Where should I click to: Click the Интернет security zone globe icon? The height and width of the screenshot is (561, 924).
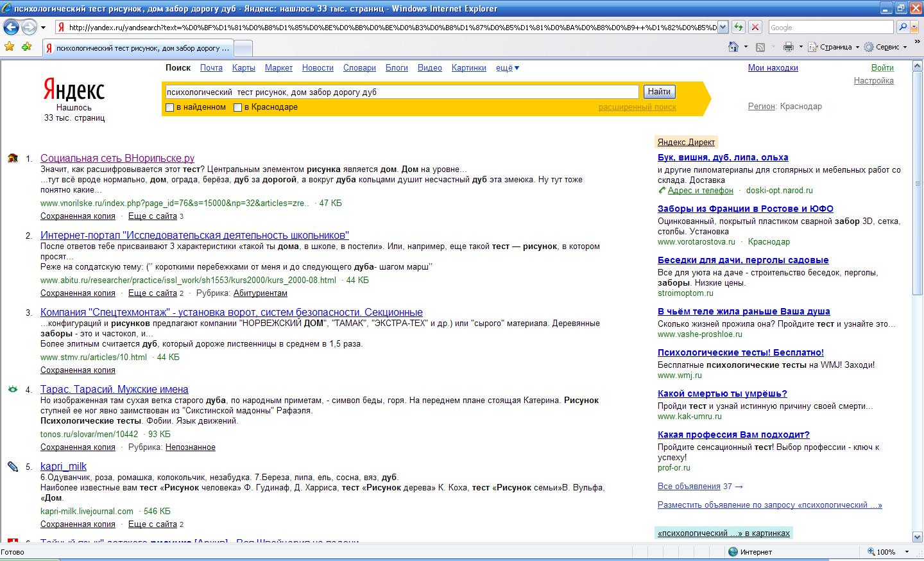click(733, 551)
